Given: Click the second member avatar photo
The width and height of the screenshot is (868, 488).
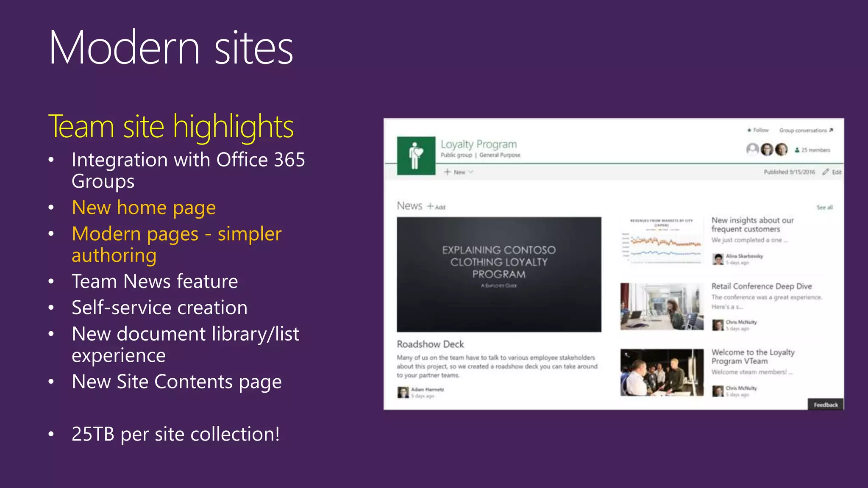Looking at the screenshot, I should [x=767, y=150].
